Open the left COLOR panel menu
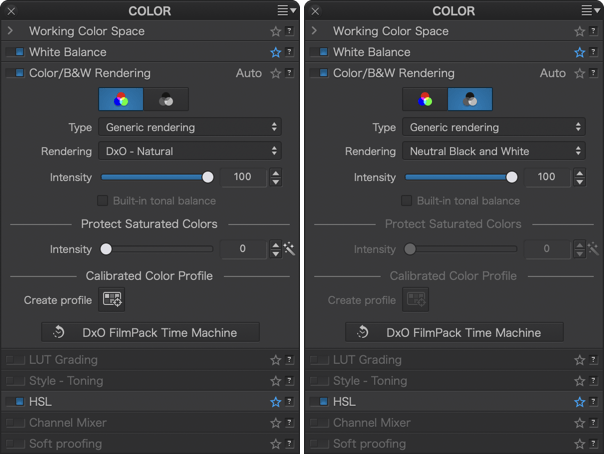This screenshot has width=604, height=454. coord(287,10)
